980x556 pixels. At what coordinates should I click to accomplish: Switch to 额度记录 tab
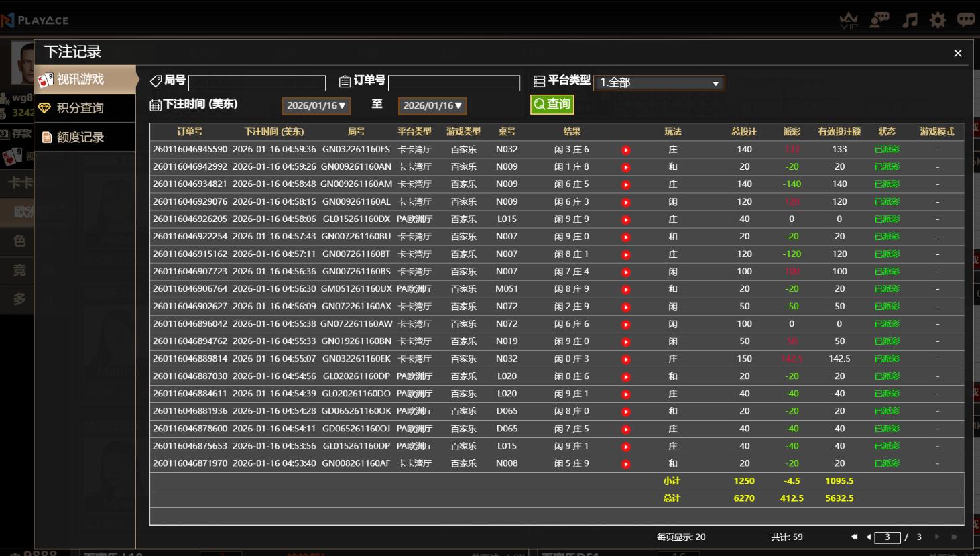coord(80,137)
